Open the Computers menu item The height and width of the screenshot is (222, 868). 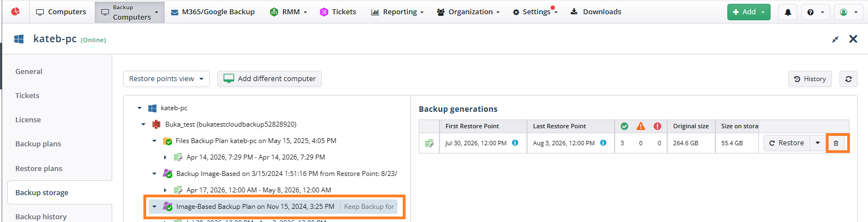coord(61,12)
